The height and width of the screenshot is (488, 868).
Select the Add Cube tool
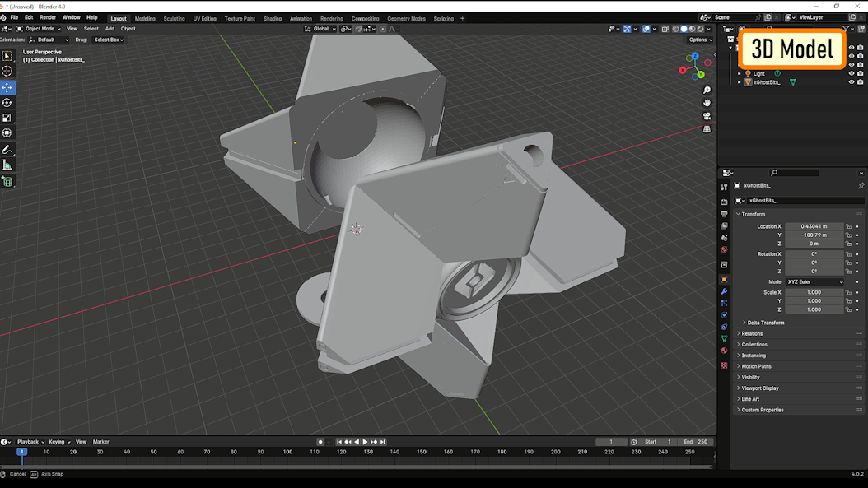click(x=7, y=182)
